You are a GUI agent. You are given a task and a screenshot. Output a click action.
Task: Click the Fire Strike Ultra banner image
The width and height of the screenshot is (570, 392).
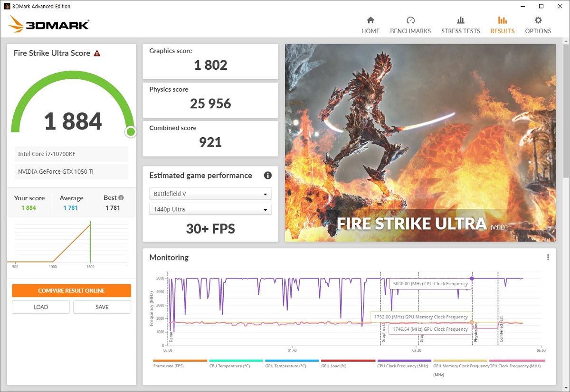(420, 143)
